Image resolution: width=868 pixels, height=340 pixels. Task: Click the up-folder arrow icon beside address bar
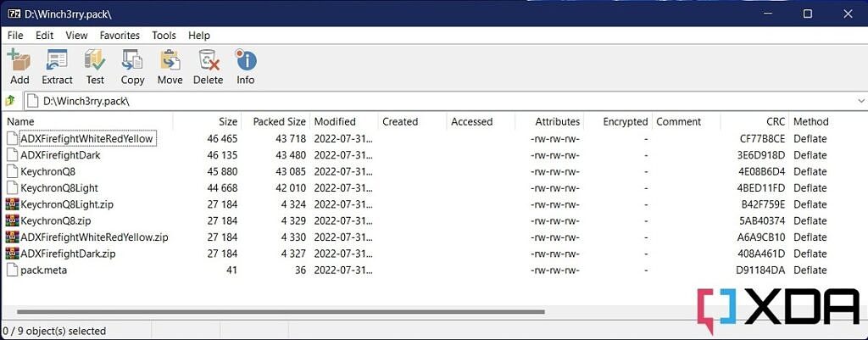10,101
